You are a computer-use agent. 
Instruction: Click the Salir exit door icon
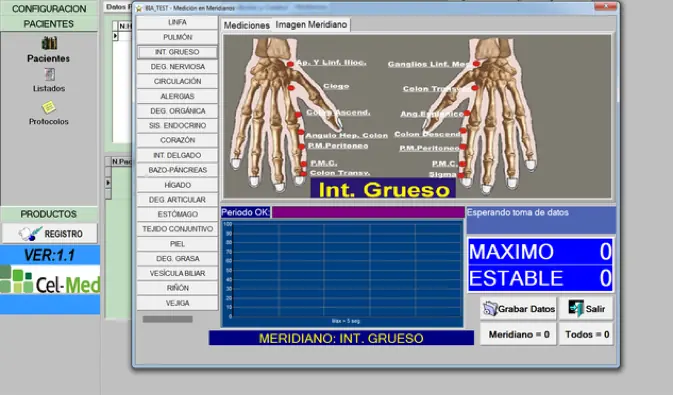coord(576,308)
